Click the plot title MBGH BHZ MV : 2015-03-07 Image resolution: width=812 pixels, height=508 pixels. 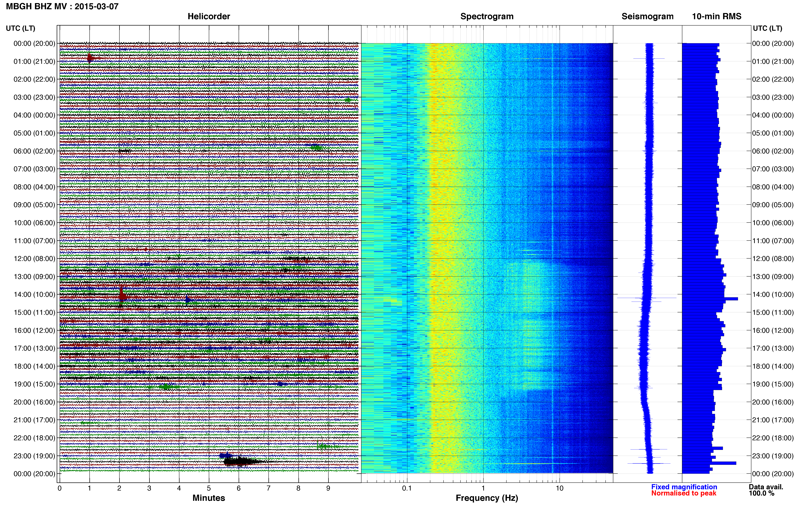click(62, 6)
